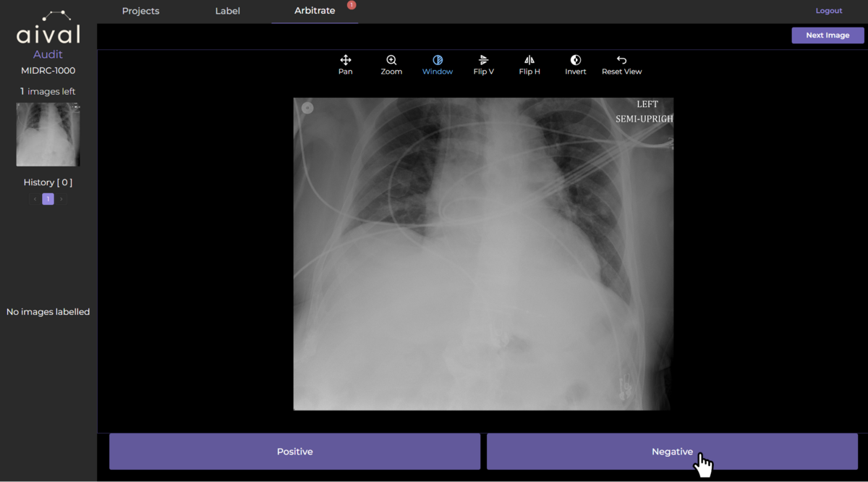868x482 pixels.
Task: Select the Window leveling tool
Action: click(437, 65)
